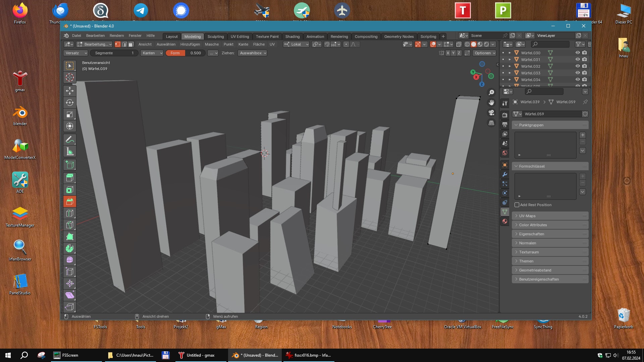Screen dimensions: 644x362
Task: Add a vertex group with plus button
Action: 583,135
